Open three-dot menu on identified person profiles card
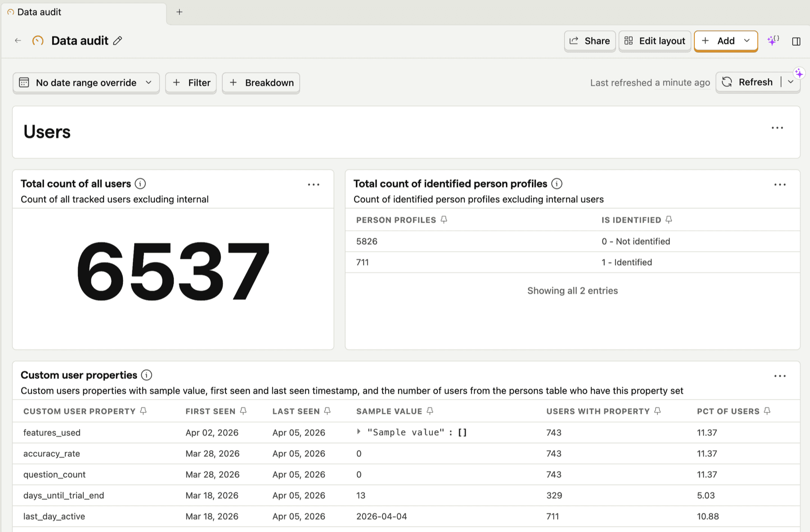The image size is (810, 532). tap(780, 185)
